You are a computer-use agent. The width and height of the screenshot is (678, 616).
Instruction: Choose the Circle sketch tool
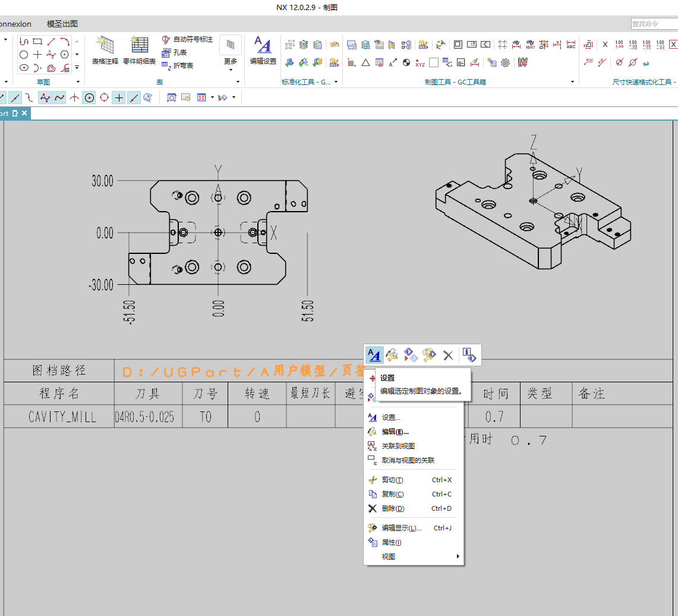[24, 55]
